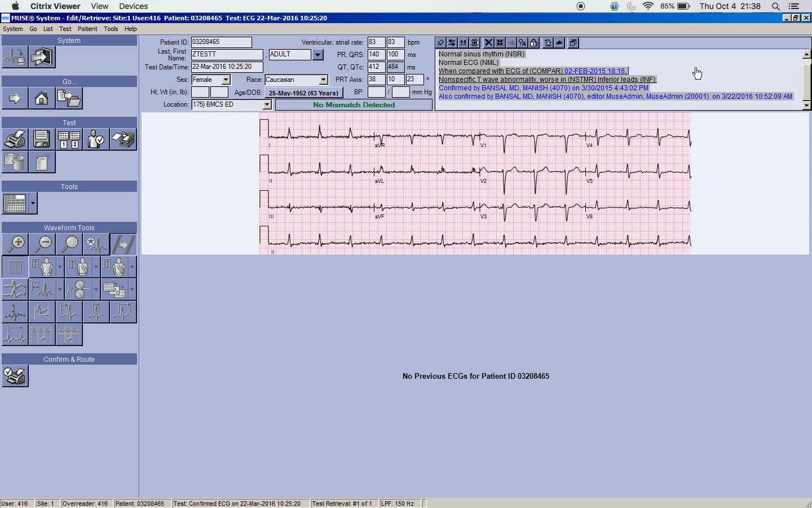Screen dimensions: 812x508
Task: Click the floppy disk save icon
Action: click(x=42, y=139)
